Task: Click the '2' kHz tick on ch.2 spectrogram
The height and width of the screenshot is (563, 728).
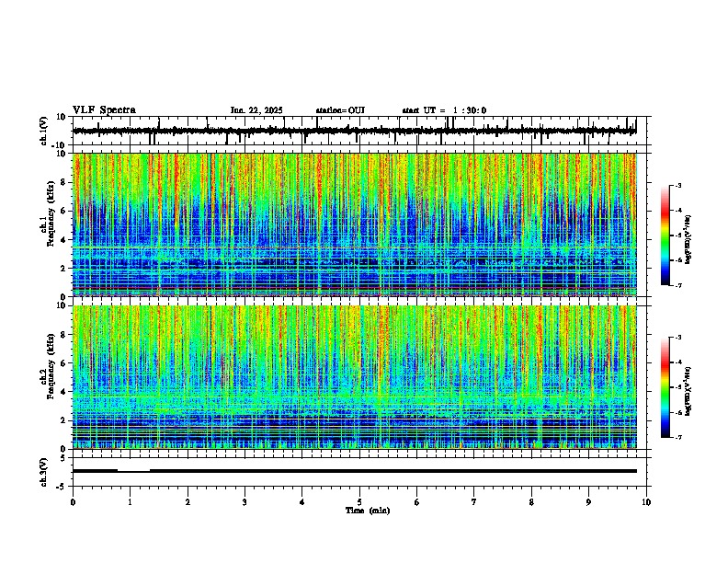Action: [64, 420]
